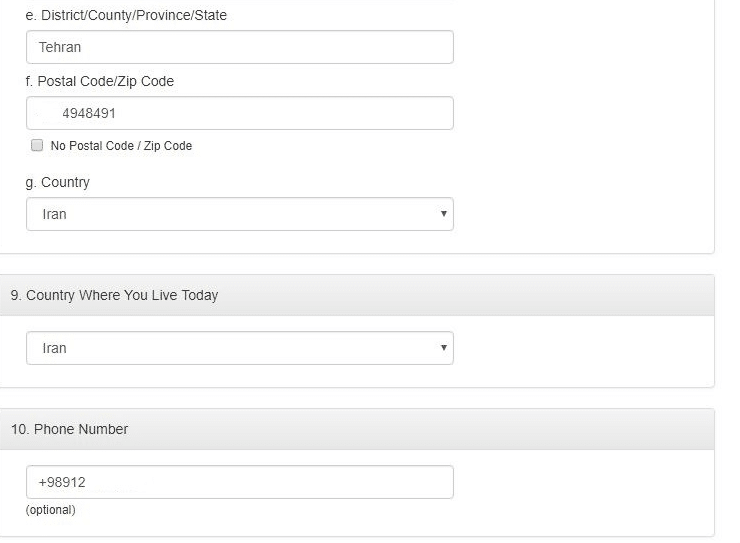Image resolution: width=740 pixels, height=543 pixels.
Task: Click the Iran text in the g. Country select
Action: [54, 214]
